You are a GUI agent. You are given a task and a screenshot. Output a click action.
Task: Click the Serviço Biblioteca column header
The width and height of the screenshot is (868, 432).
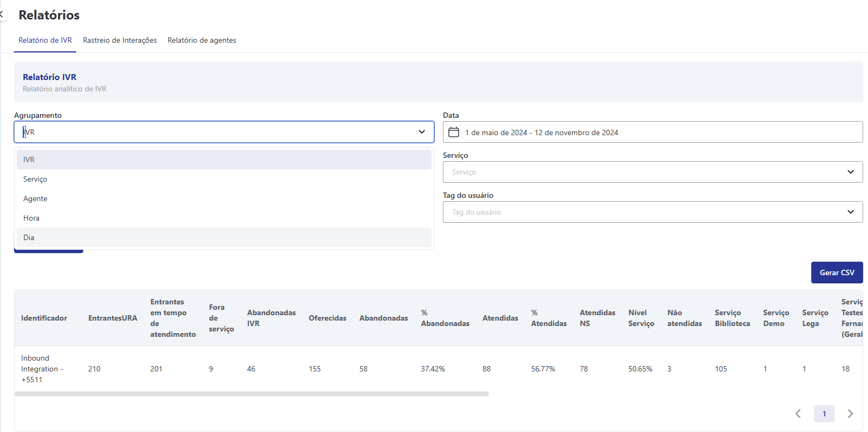pos(732,318)
